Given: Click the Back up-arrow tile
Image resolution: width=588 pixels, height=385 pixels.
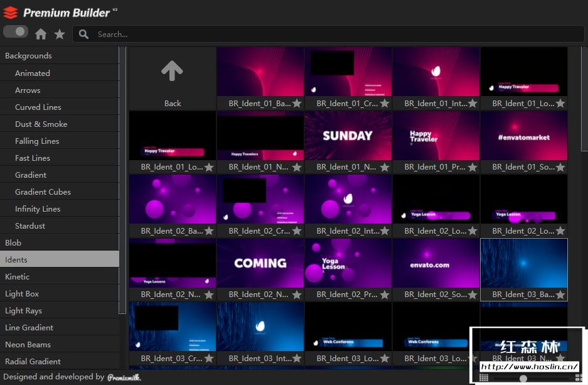Looking at the screenshot, I should pos(173,79).
